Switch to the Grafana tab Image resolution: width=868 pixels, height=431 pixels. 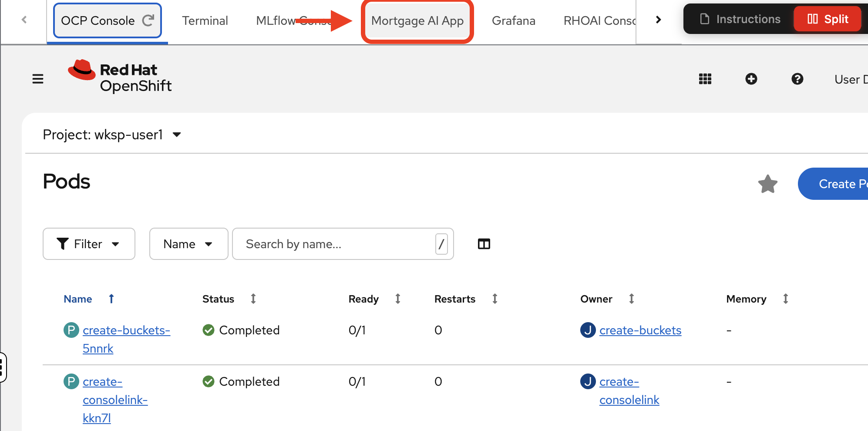[x=513, y=20]
